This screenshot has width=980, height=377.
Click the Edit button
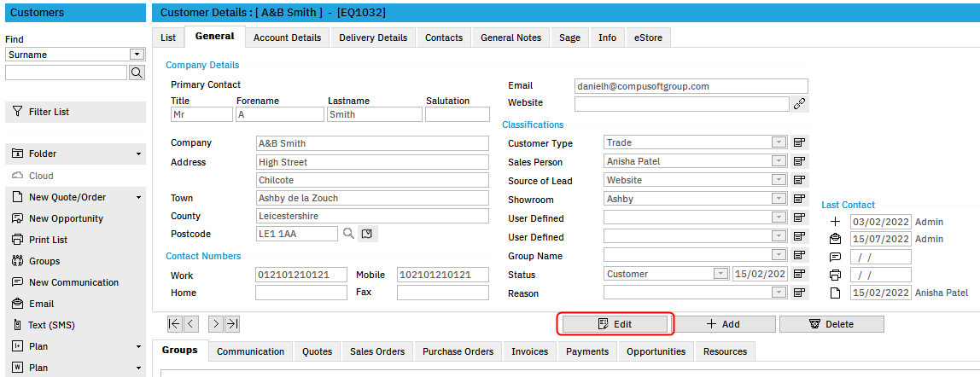(x=615, y=324)
